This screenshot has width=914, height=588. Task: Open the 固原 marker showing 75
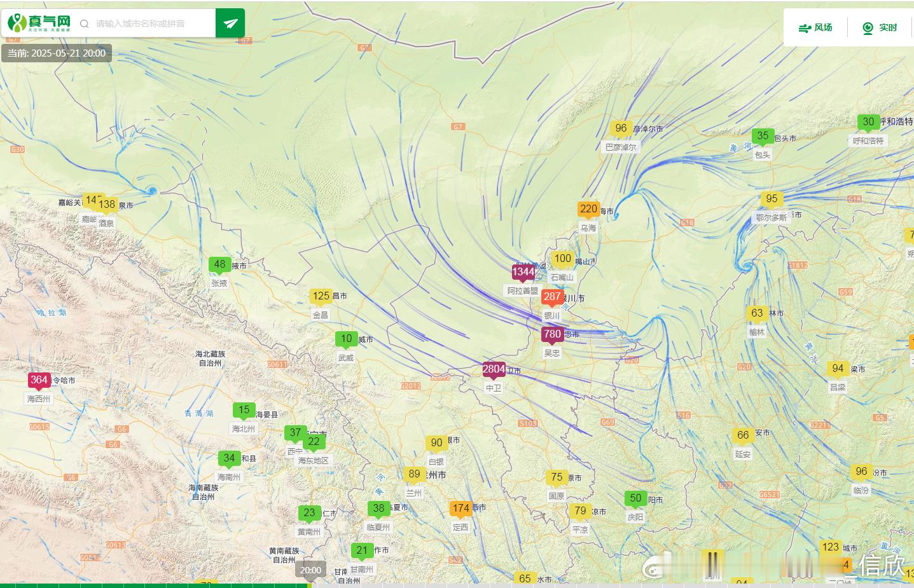click(556, 477)
